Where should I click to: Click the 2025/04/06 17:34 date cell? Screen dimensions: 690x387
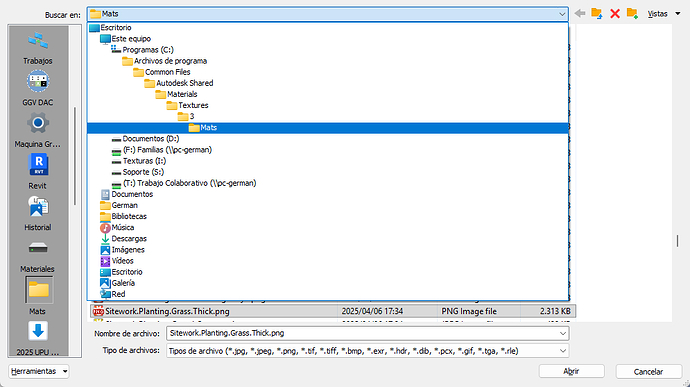372,311
